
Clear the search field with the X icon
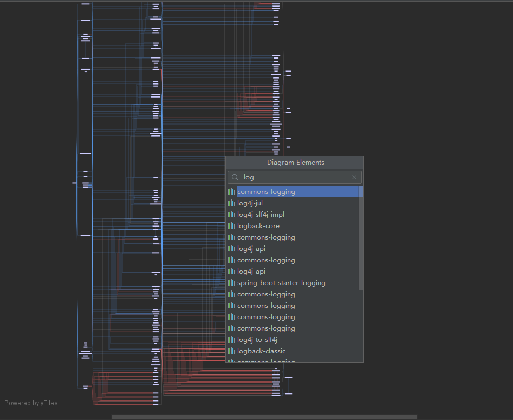[x=354, y=177]
